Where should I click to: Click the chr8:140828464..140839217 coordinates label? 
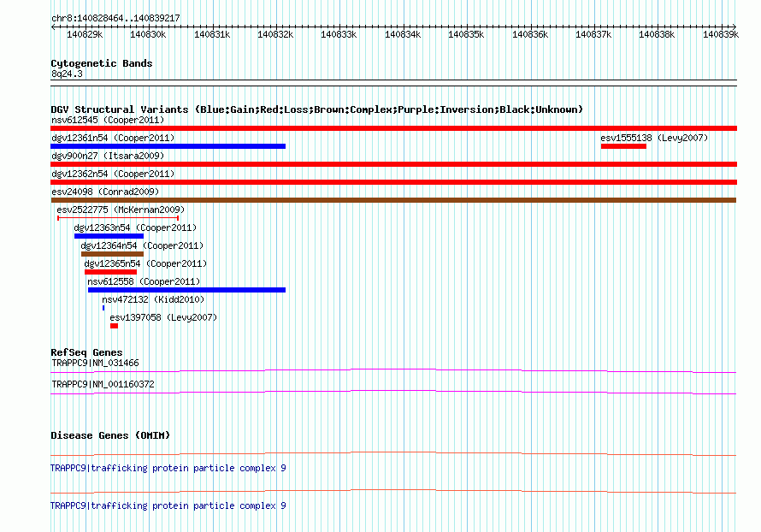tap(115, 19)
